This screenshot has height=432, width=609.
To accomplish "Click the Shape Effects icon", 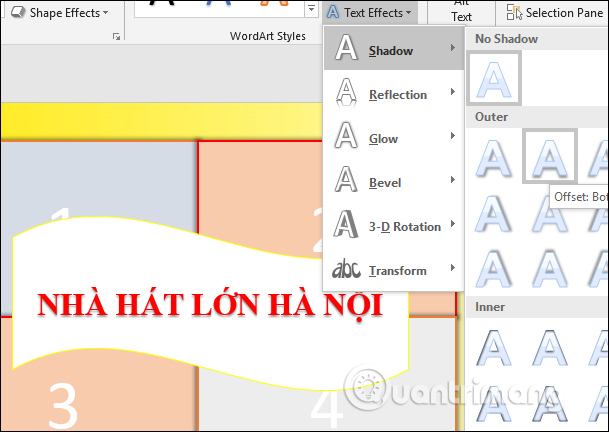I will click(18, 12).
